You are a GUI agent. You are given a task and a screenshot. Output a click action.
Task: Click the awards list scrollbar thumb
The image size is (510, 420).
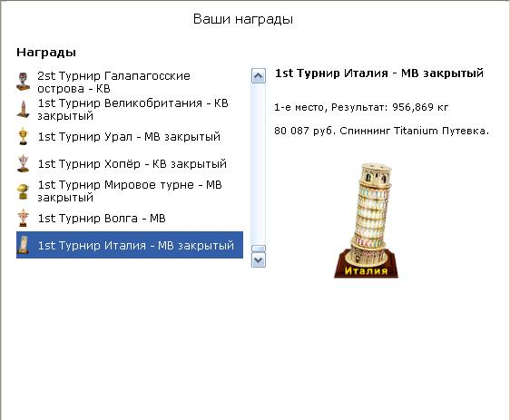[259, 249]
